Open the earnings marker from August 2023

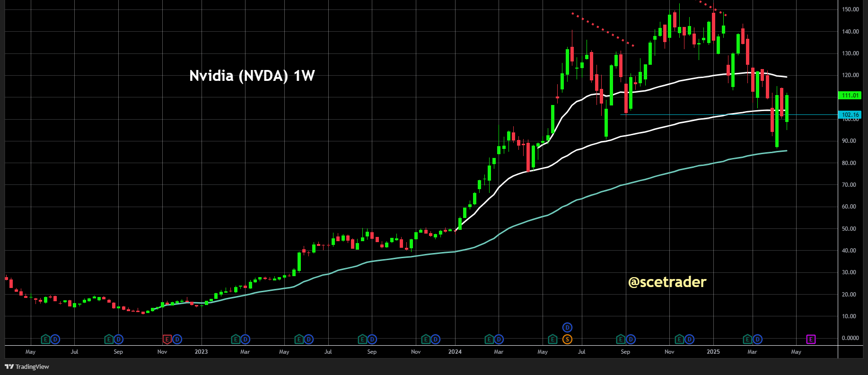[x=362, y=339]
